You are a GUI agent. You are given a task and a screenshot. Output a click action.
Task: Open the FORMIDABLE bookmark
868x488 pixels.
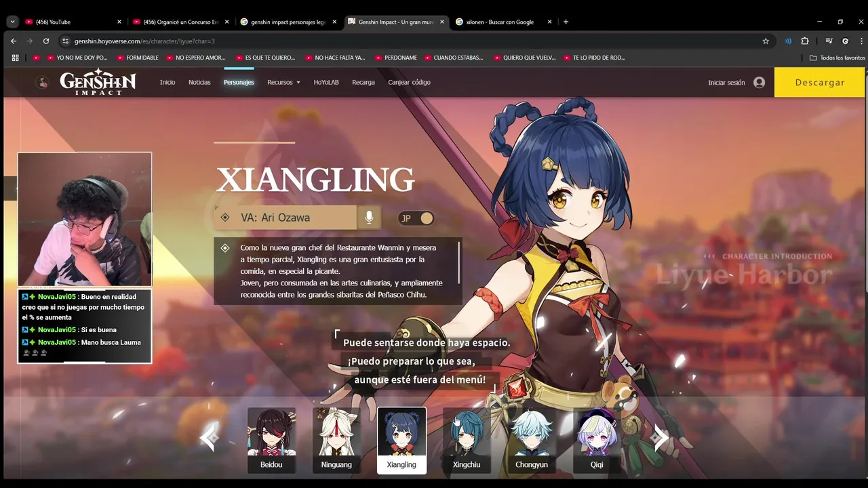[137, 58]
